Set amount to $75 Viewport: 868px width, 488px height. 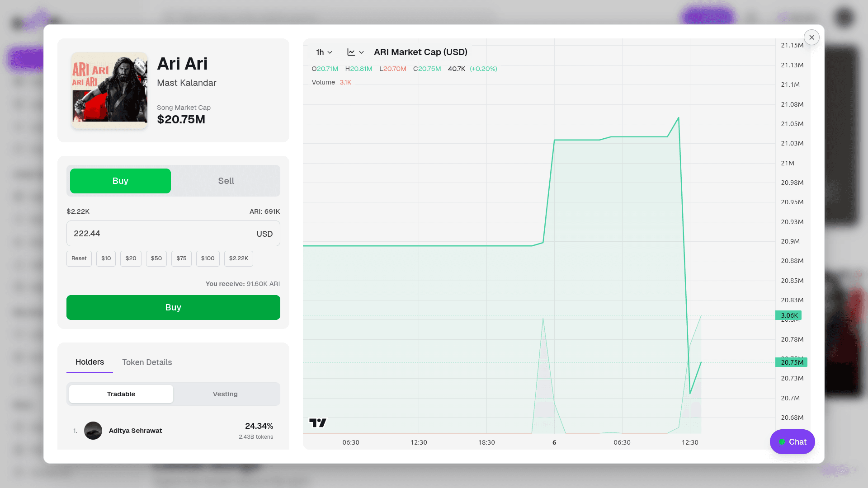181,258
